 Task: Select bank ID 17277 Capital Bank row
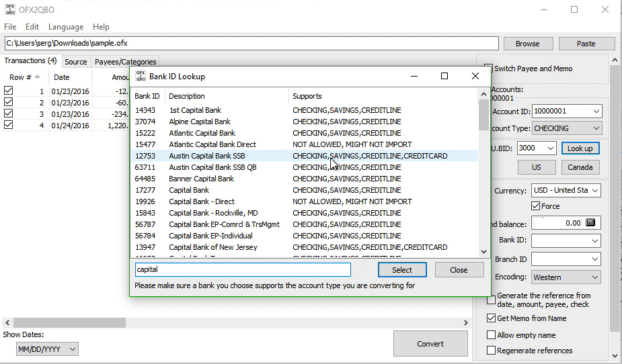point(304,190)
